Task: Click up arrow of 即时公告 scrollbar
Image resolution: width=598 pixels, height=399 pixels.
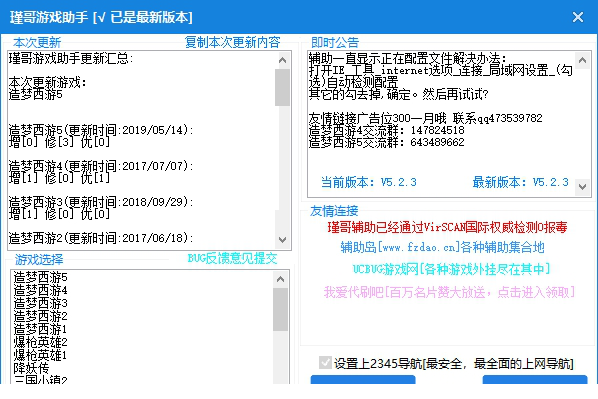Action: [x=582, y=60]
